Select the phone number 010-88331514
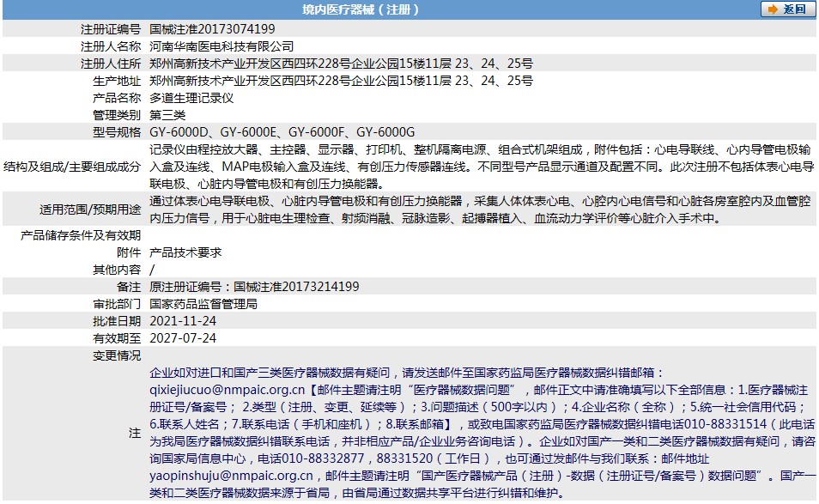Viewport: 819px width, 504px height. point(725,425)
